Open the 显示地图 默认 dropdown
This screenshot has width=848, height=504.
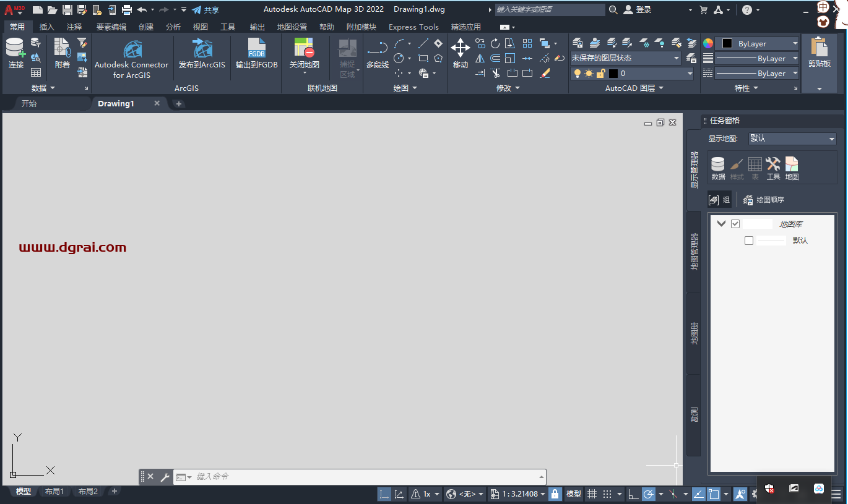(x=791, y=139)
